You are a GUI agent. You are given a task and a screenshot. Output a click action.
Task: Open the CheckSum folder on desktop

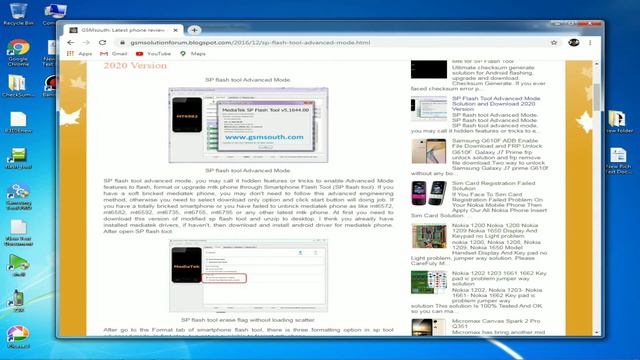[18, 86]
